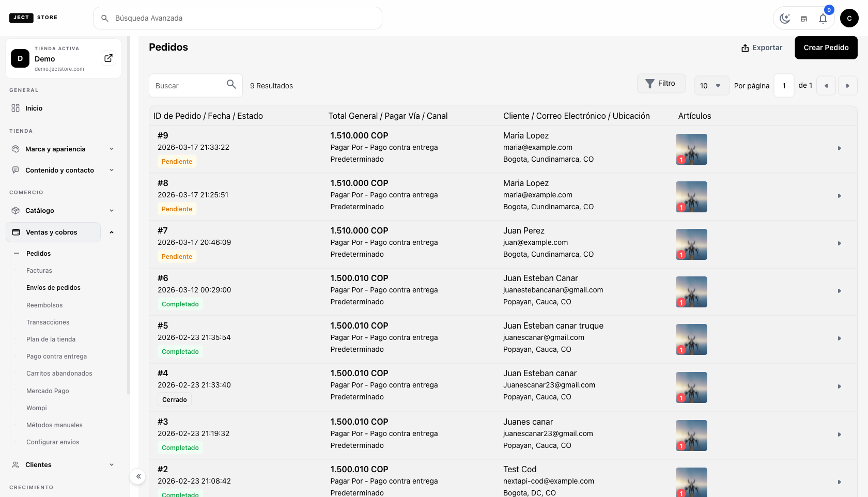Open order #2 details arrow

tap(840, 482)
